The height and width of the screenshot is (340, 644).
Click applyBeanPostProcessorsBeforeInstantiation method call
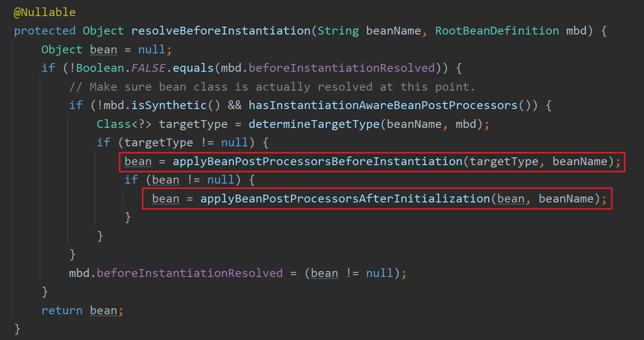pos(318,161)
